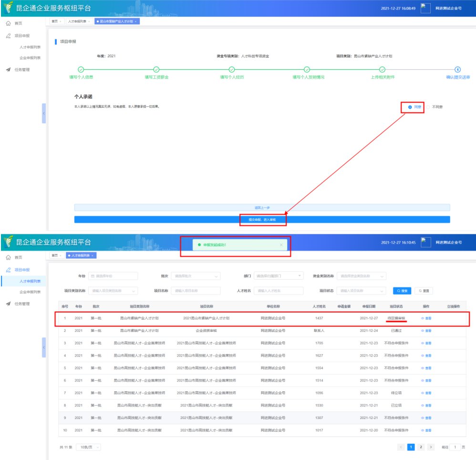
Task: Expand the 项目状态 status dropdown
Action: click(362, 291)
